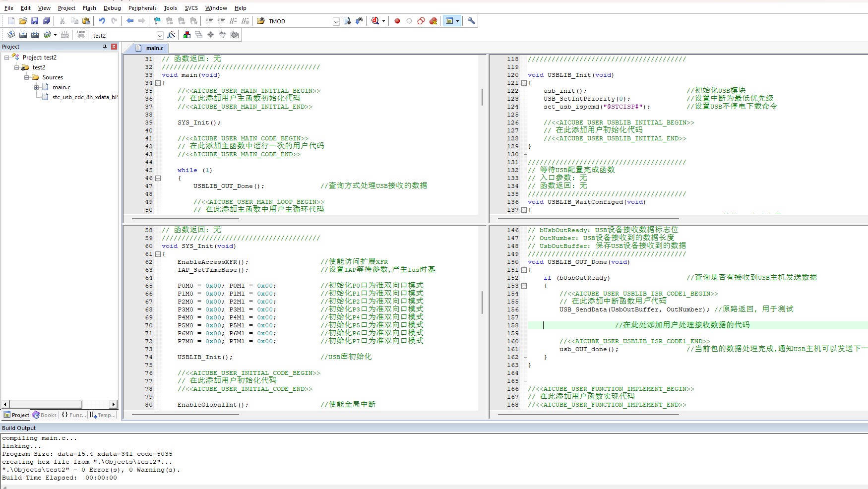Collapse code fold at line 121

click(524, 83)
